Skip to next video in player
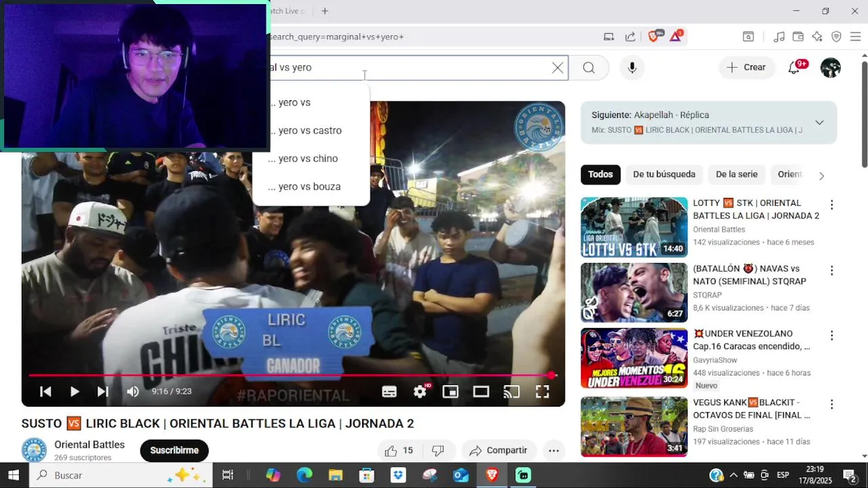This screenshot has height=488, width=868. [103, 391]
